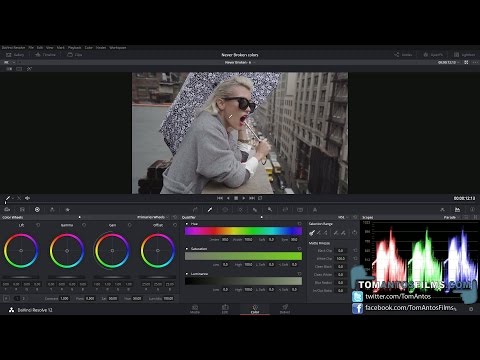
Task: Toggle the Nodes panel button
Action: pos(403,55)
